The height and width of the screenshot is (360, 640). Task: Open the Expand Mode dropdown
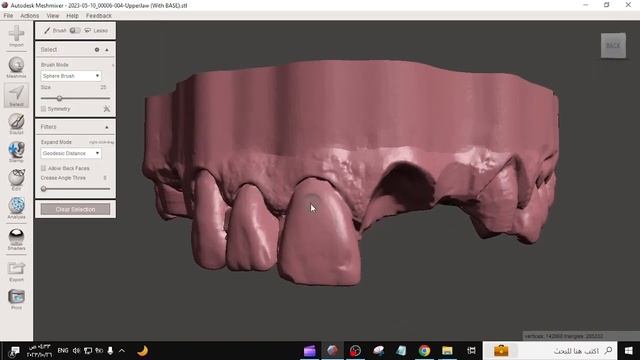(71, 153)
